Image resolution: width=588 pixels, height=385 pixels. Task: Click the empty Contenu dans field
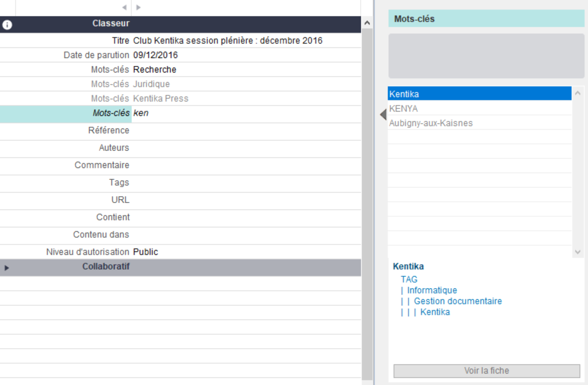point(246,235)
